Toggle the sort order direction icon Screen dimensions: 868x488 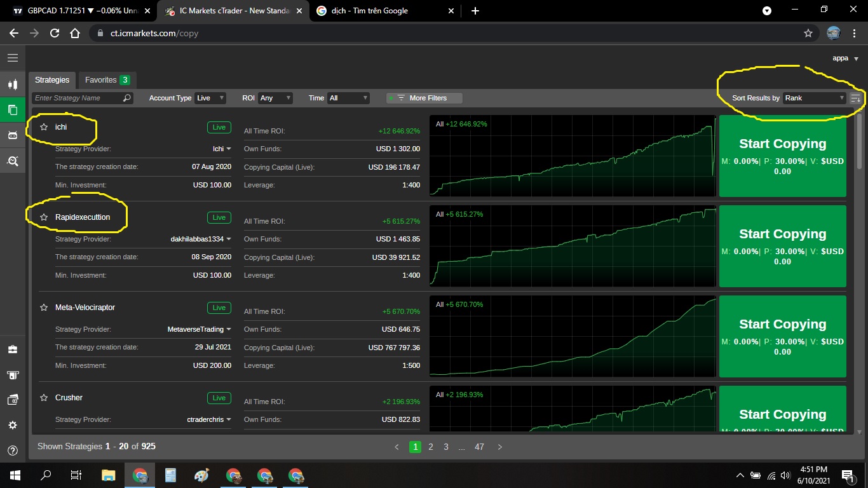856,98
